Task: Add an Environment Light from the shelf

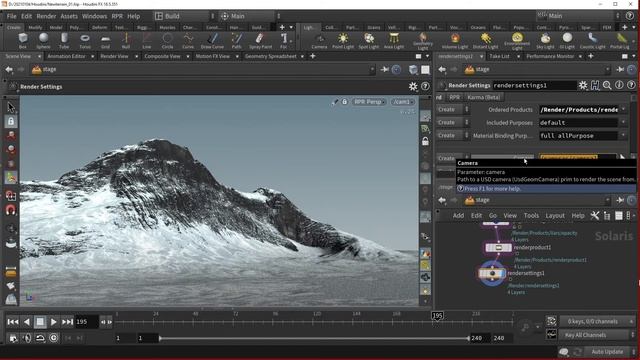Action: (x=517, y=41)
